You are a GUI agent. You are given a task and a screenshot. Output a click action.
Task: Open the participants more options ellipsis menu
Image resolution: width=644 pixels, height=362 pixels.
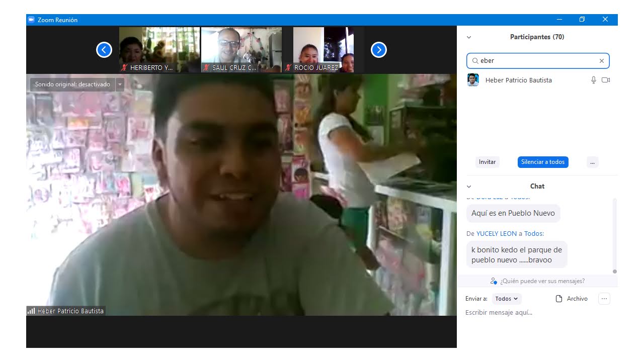tap(592, 162)
